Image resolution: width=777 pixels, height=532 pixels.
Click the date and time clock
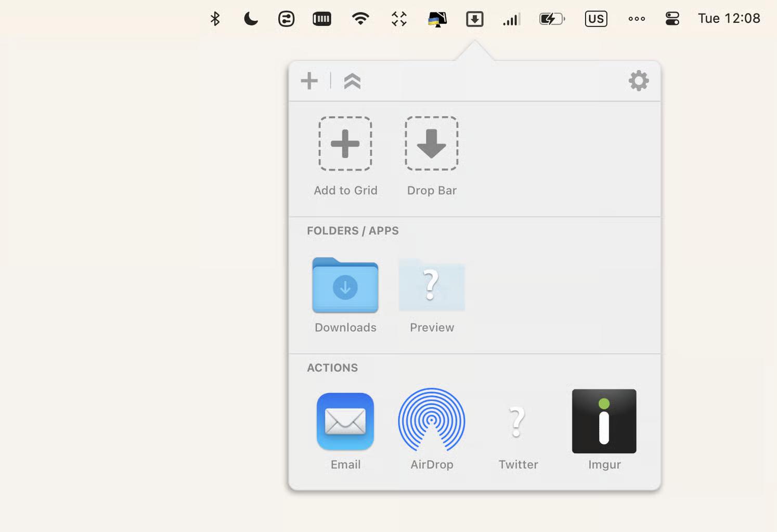(729, 19)
